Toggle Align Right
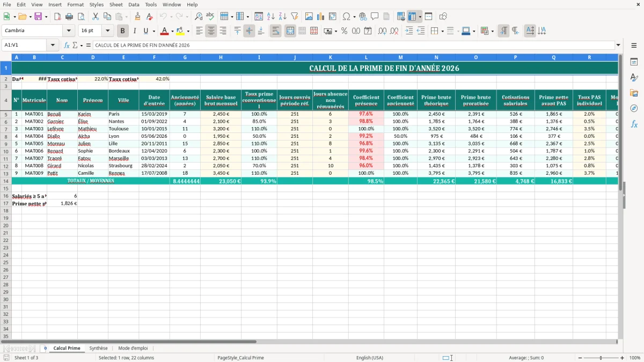Screen dimensions: 644x362 pyautogui.click(x=223, y=31)
